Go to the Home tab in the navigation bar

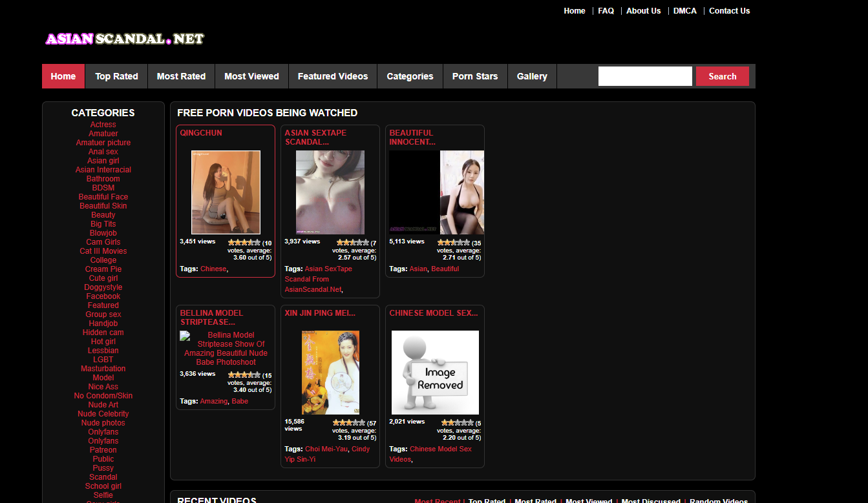coord(63,76)
